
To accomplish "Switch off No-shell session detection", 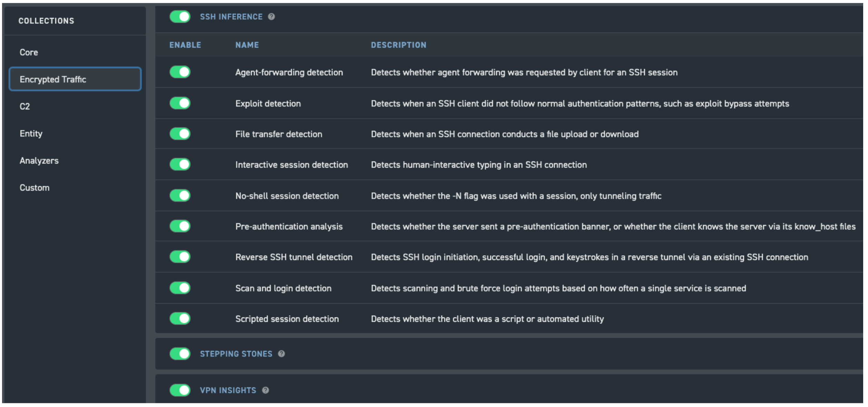I will point(180,196).
